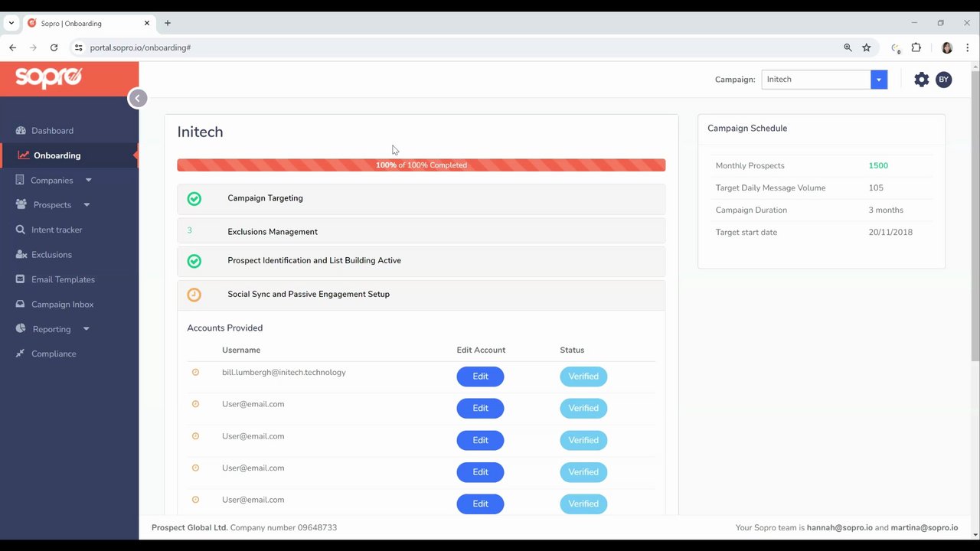Open the browser extensions puzzle icon
The height and width of the screenshot is (551, 980).
pos(916,47)
